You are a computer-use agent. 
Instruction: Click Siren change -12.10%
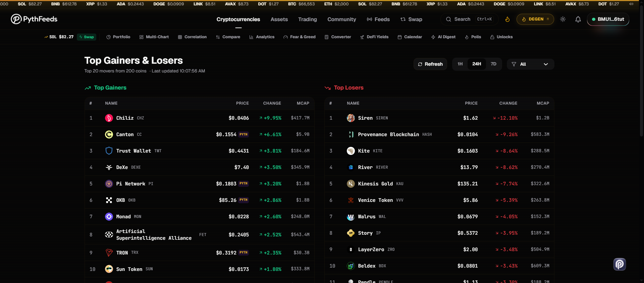pyautogui.click(x=505, y=118)
